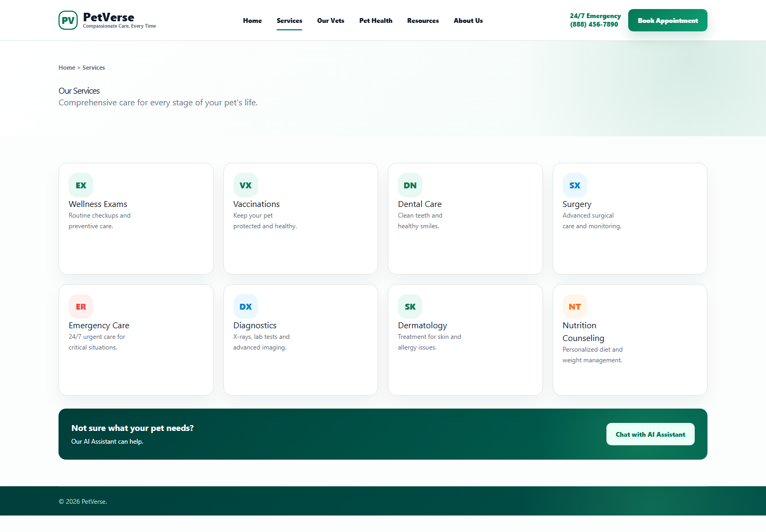Open the Vaccinations card title

(x=256, y=204)
